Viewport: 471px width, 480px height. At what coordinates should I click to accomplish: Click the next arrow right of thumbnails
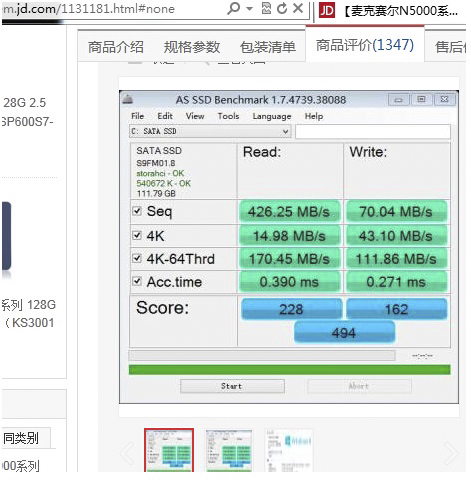click(451, 453)
